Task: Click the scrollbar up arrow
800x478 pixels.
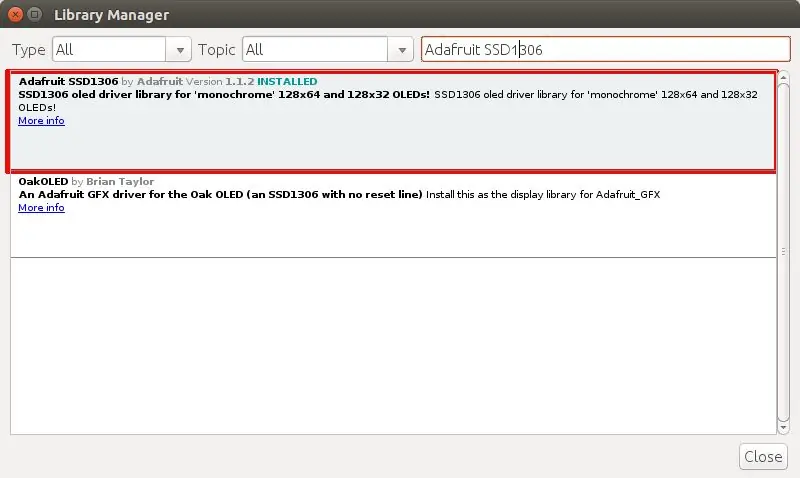Action: [783, 78]
